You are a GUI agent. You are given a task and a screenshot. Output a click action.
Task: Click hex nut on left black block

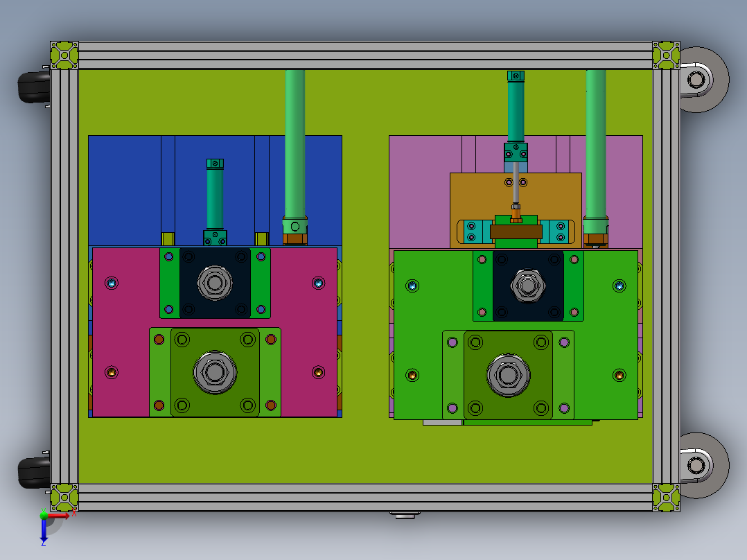click(x=215, y=283)
